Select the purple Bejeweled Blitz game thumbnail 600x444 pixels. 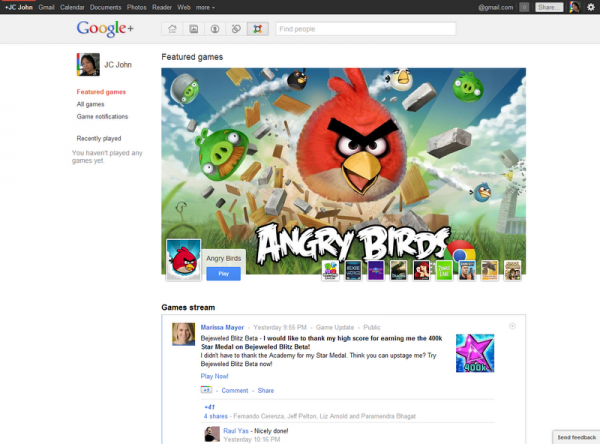(x=376, y=270)
